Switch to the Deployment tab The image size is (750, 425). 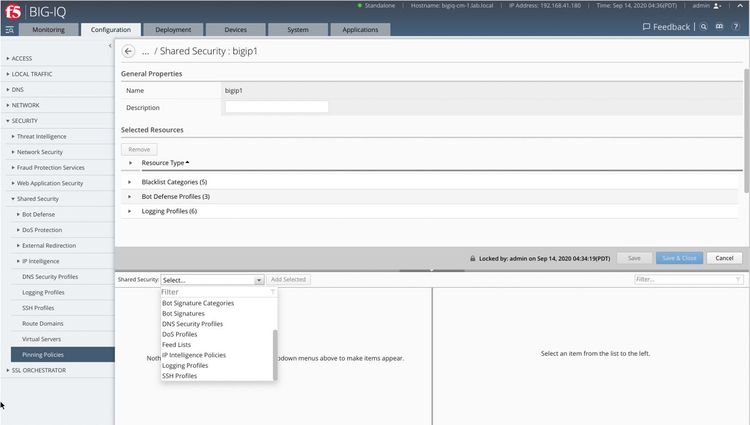point(173,30)
